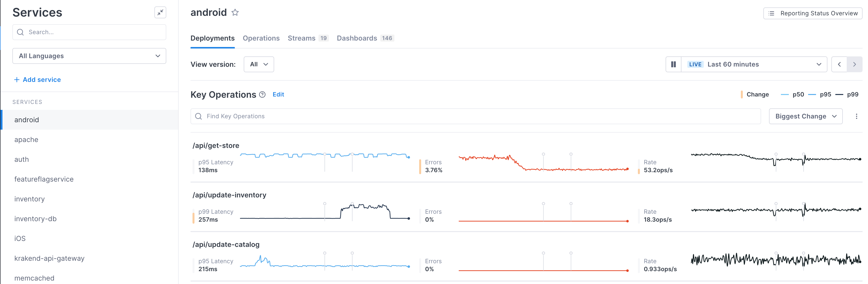Open the All Languages dropdown
Screen dimensions: 868x284
89,56
